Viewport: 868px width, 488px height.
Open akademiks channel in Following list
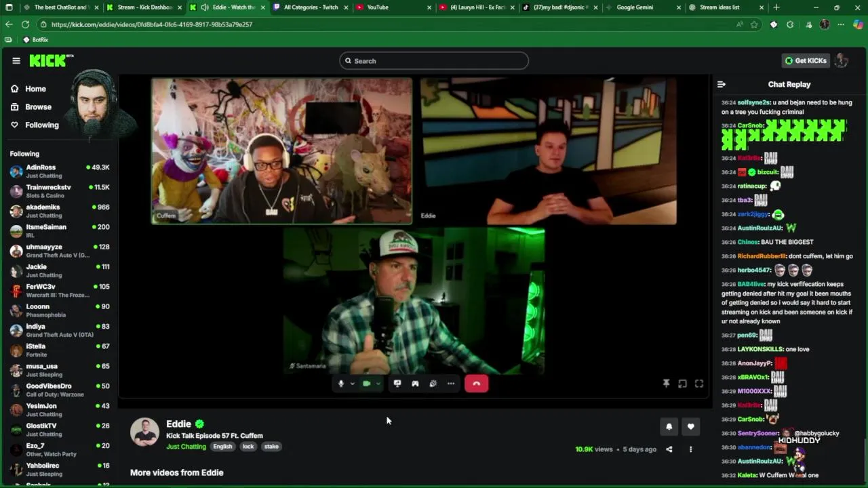[60, 211]
